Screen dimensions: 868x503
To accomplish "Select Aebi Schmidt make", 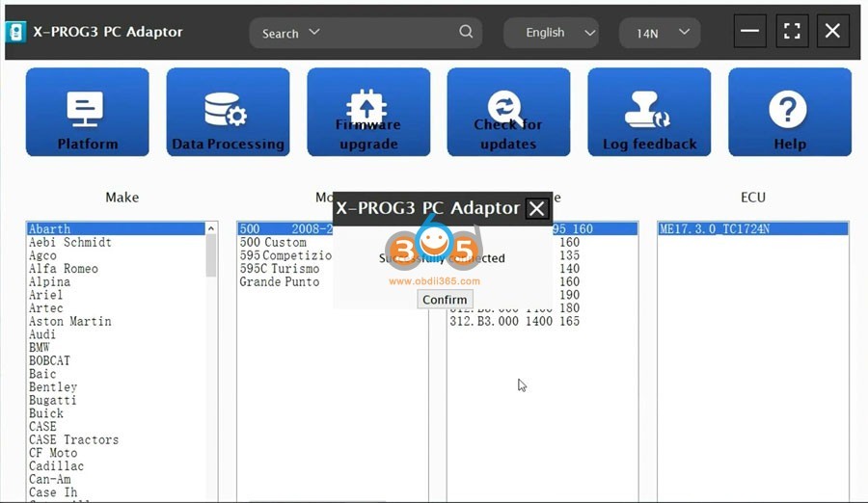I will (116, 242).
